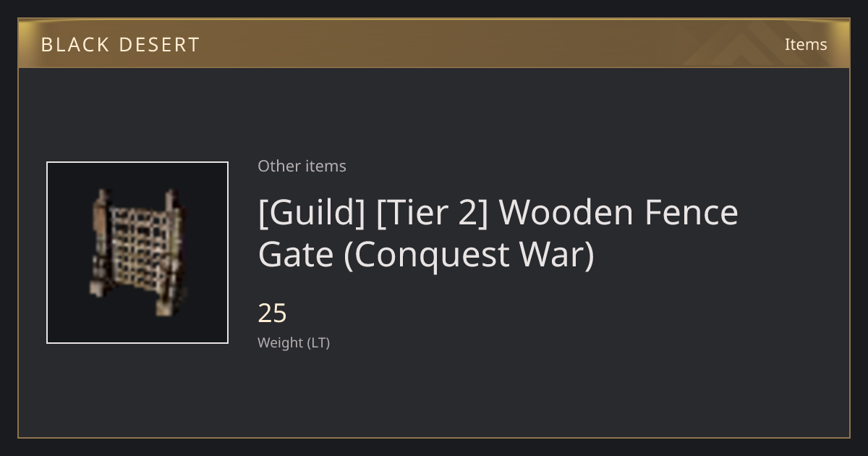
Task: Open the Items link in header
Action: pyautogui.click(x=806, y=44)
